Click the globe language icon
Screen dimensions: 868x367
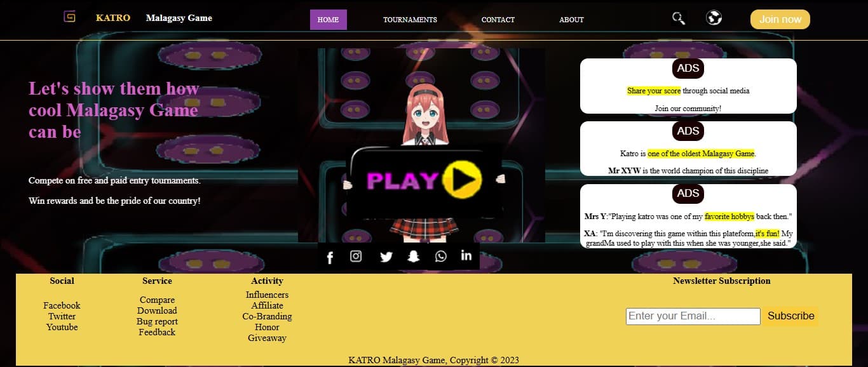[x=714, y=18]
